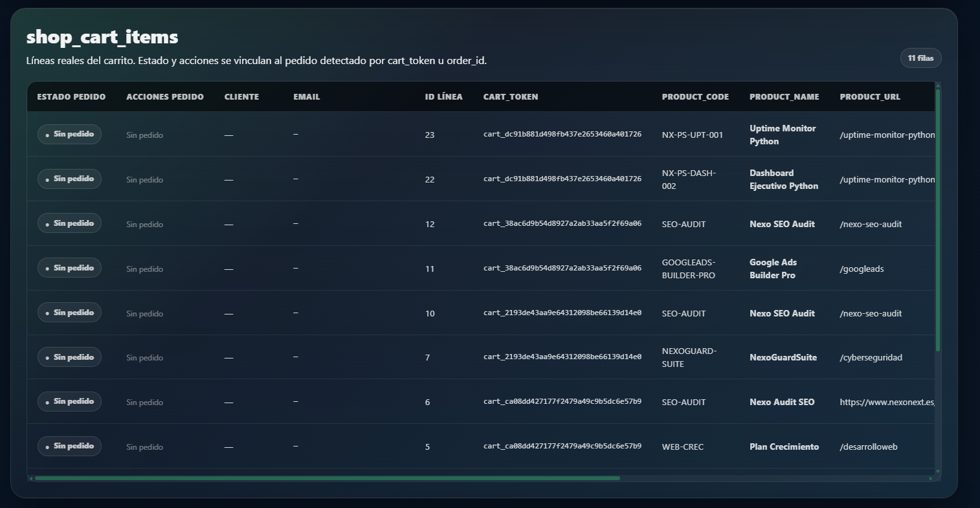Click the green horizontal scrollbar thumb
This screenshot has width=980, height=508.
click(x=327, y=478)
